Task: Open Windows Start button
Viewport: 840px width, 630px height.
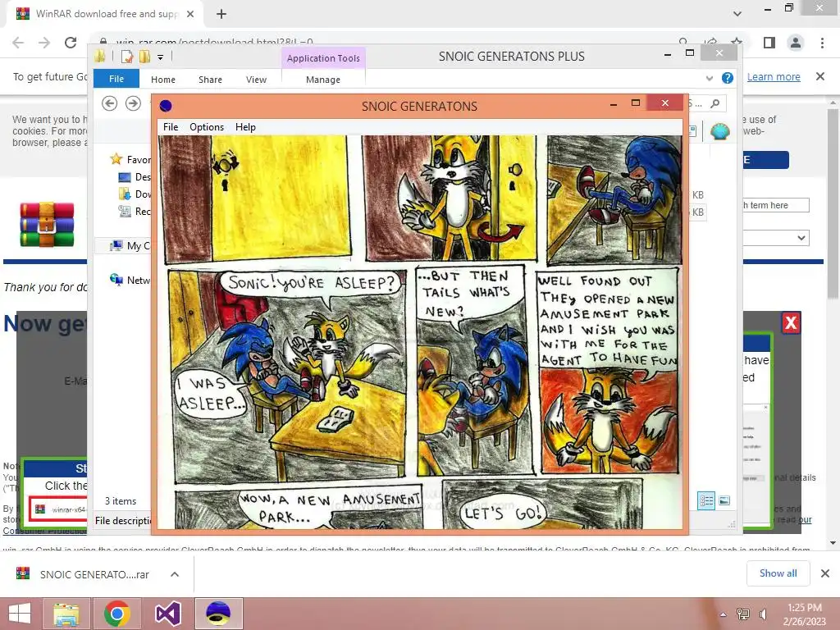Action: pyautogui.click(x=20, y=614)
